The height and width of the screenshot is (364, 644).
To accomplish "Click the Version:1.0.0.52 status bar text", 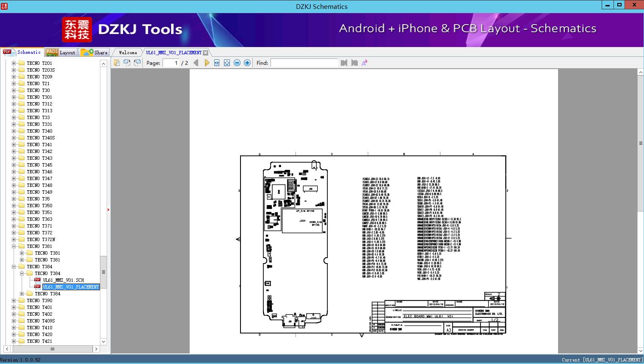I will 20,360.
